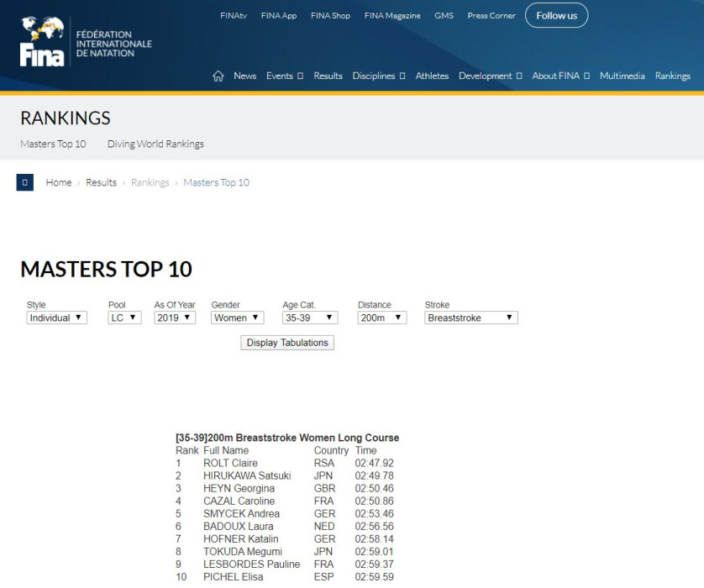Visit the FINA Shop link
The image size is (704, 588).
(x=330, y=15)
